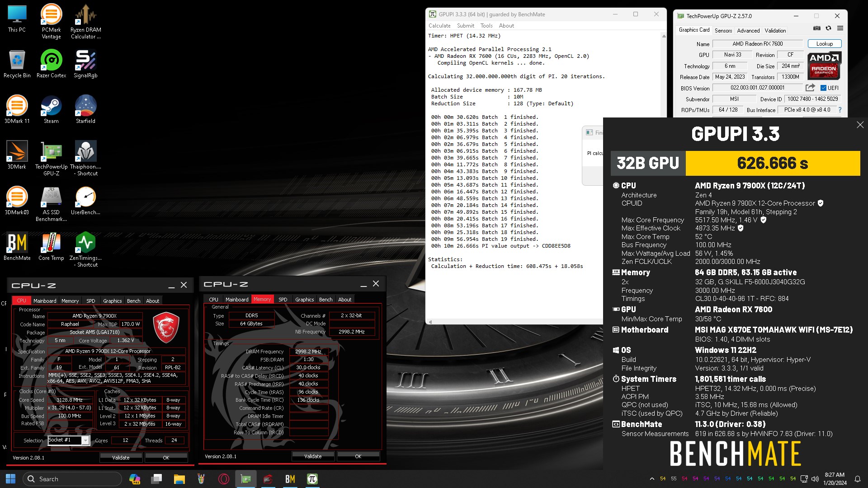Image resolution: width=868 pixels, height=488 pixels.
Task: Click OK in left CPU-Z window
Action: click(x=166, y=458)
